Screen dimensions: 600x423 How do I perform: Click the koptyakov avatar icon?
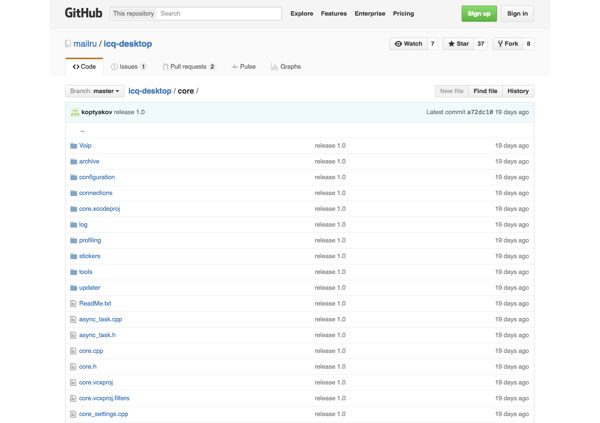click(x=75, y=112)
